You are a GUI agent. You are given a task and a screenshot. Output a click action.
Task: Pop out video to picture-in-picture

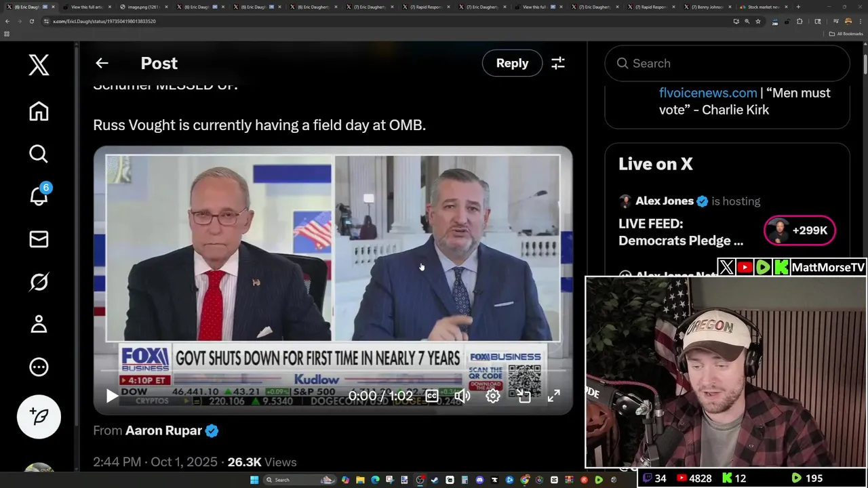pyautogui.click(x=524, y=396)
